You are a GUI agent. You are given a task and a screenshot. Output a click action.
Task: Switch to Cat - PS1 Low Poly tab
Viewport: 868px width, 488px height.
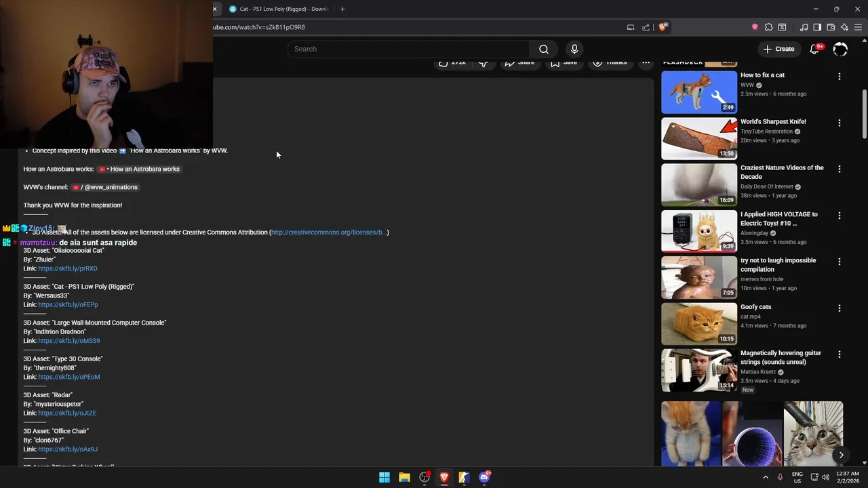(x=278, y=9)
